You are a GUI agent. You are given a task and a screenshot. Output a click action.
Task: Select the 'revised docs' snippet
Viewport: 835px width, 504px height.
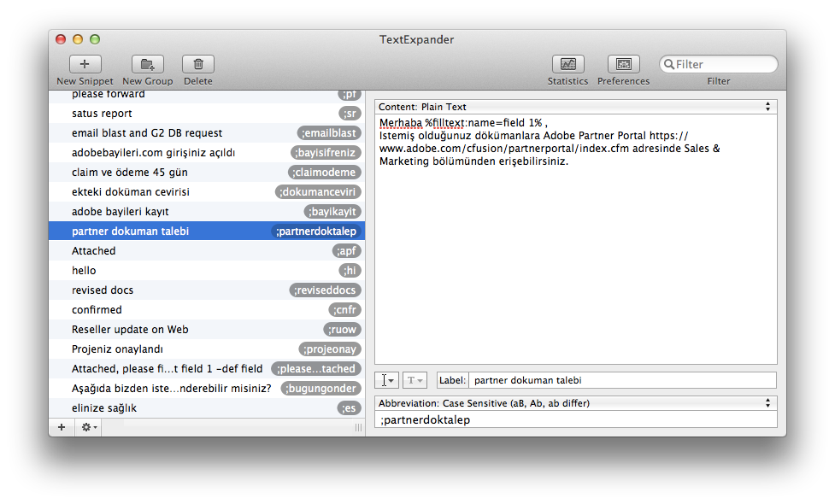tap(207, 290)
